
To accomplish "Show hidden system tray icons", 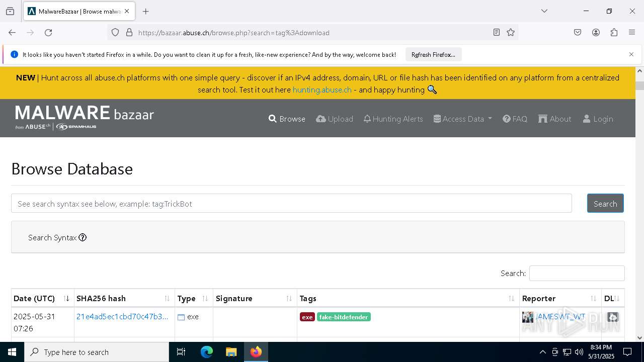I will point(542,352).
